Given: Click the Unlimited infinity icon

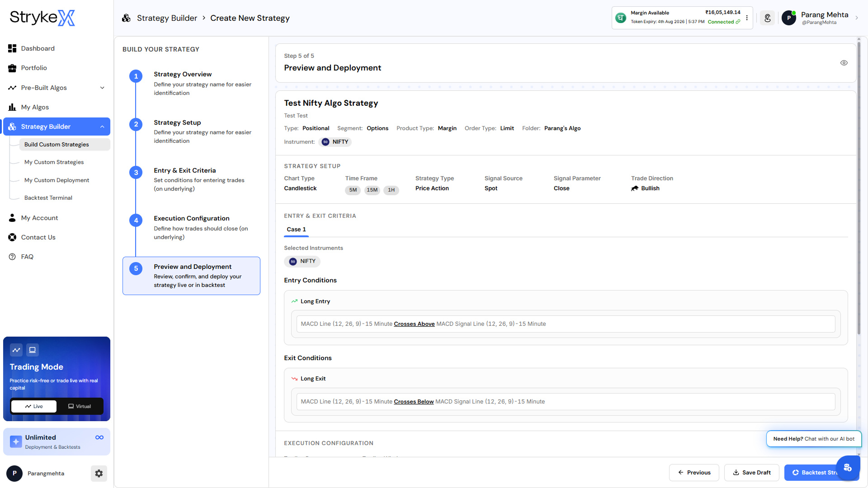Looking at the screenshot, I should tap(99, 437).
